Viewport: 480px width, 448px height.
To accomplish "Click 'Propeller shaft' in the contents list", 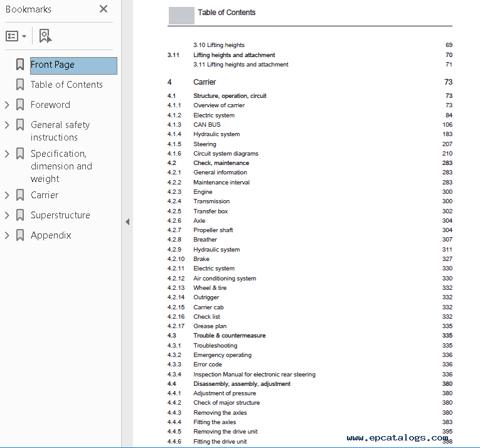I will coord(213,230).
